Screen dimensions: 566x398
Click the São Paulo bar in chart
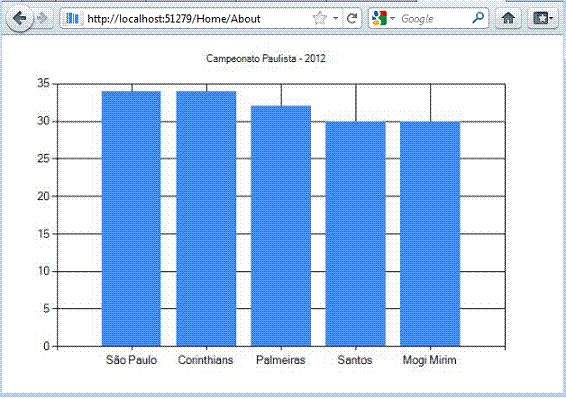click(x=131, y=219)
